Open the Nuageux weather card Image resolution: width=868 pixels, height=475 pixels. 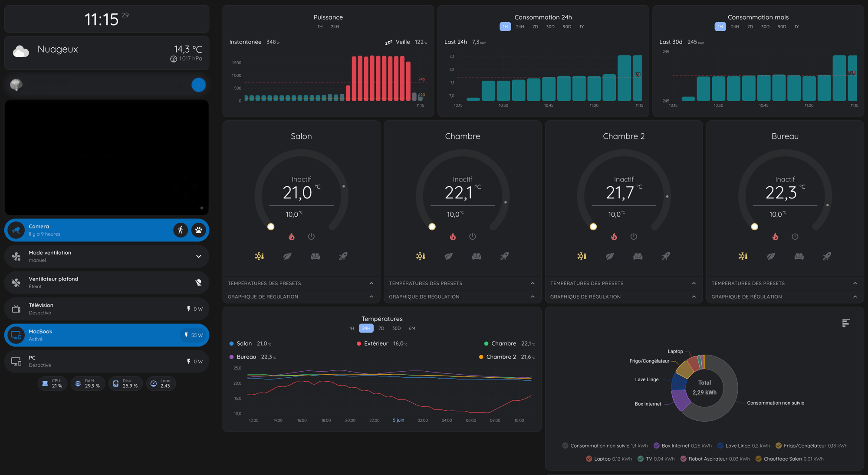(x=107, y=53)
